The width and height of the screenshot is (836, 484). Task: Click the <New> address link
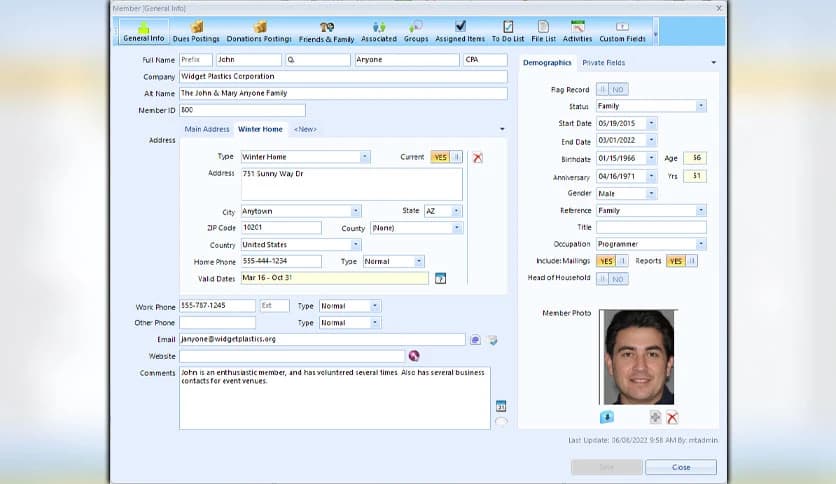point(305,129)
